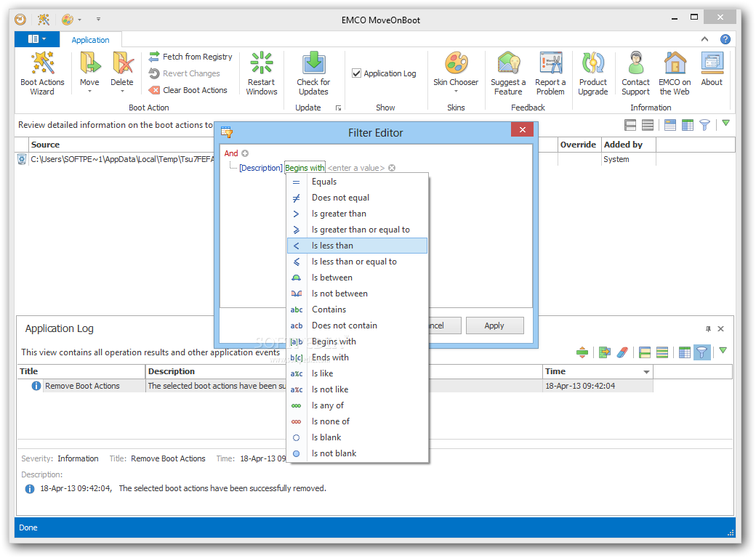Open the blue application menu button
Image resolution: width=756 pixels, height=558 pixels.
point(37,39)
